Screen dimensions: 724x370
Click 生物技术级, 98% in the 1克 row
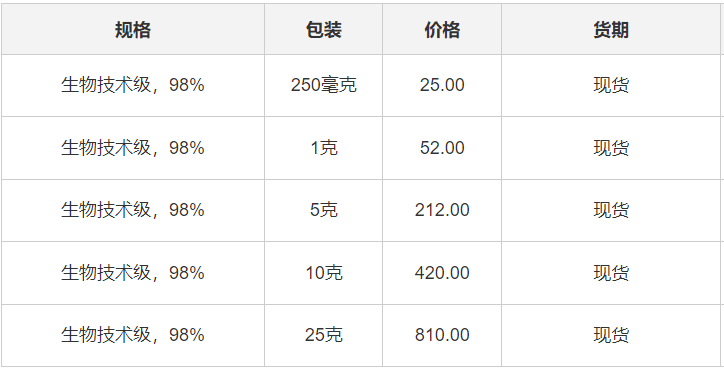click(133, 148)
